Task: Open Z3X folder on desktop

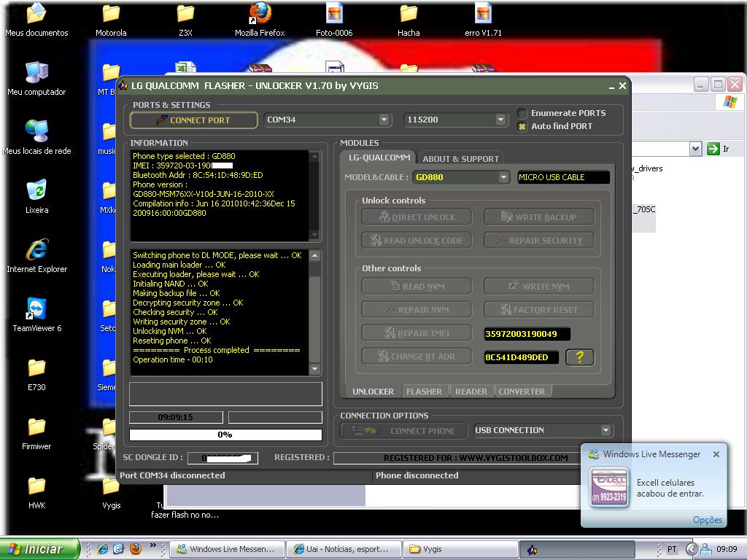Action: pyautogui.click(x=185, y=20)
